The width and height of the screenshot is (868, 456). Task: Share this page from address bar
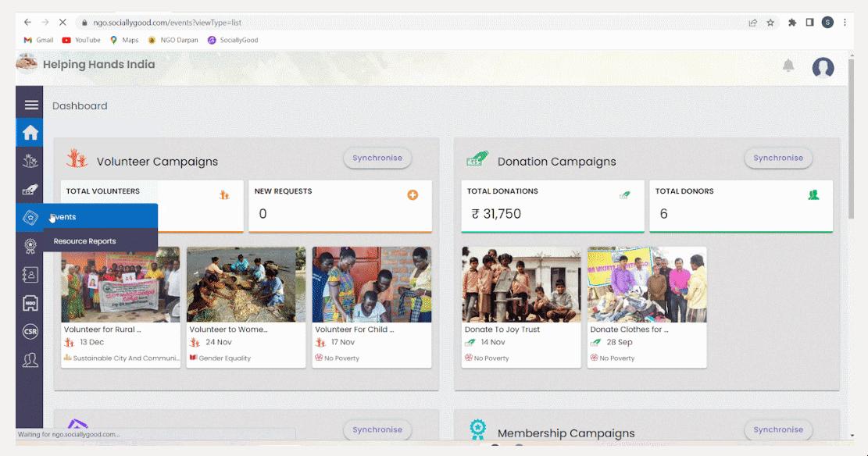pyautogui.click(x=753, y=23)
